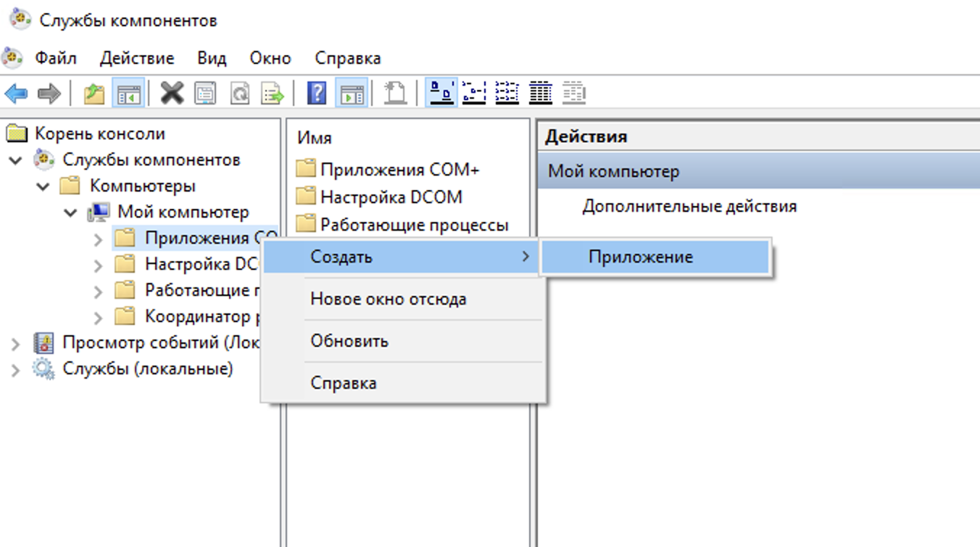This screenshot has height=547, width=980.
Task: Click the Export list toolbar icon
Action: coord(273,93)
